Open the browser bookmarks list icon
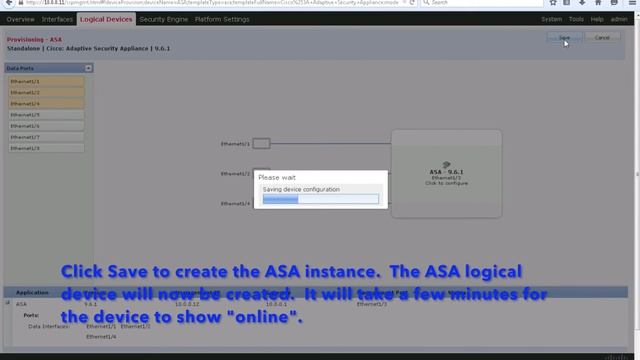This screenshot has width=640, height=360. coord(567,2)
